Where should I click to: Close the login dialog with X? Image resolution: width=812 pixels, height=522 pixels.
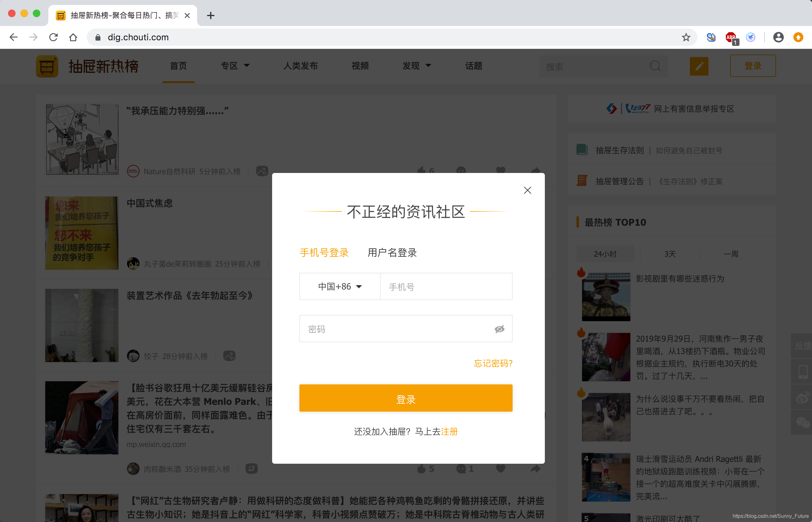click(x=527, y=190)
